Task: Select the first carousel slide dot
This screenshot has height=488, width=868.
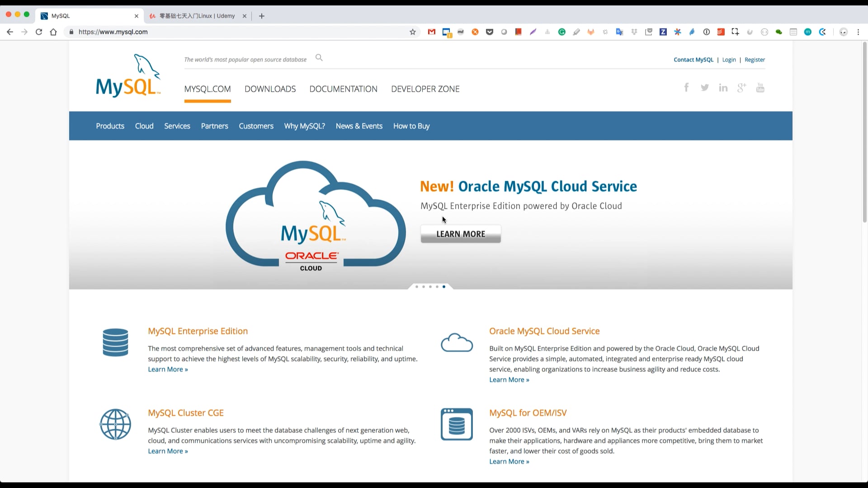Action: pyautogui.click(x=416, y=286)
